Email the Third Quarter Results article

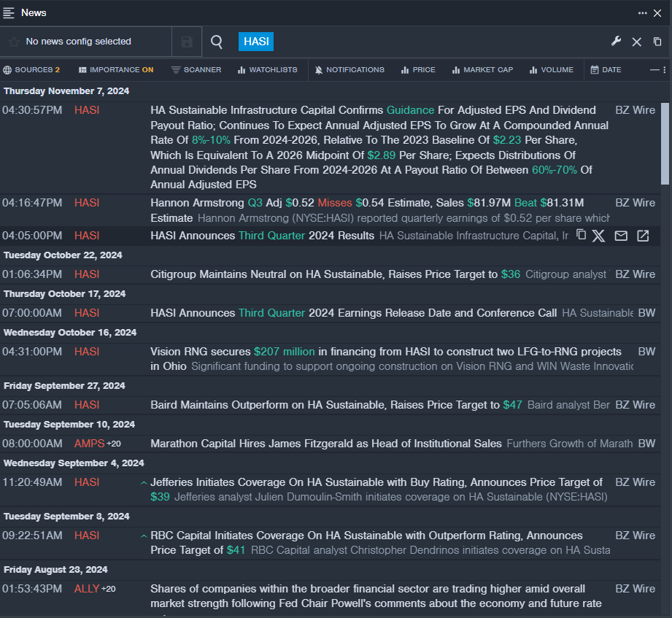click(x=621, y=236)
